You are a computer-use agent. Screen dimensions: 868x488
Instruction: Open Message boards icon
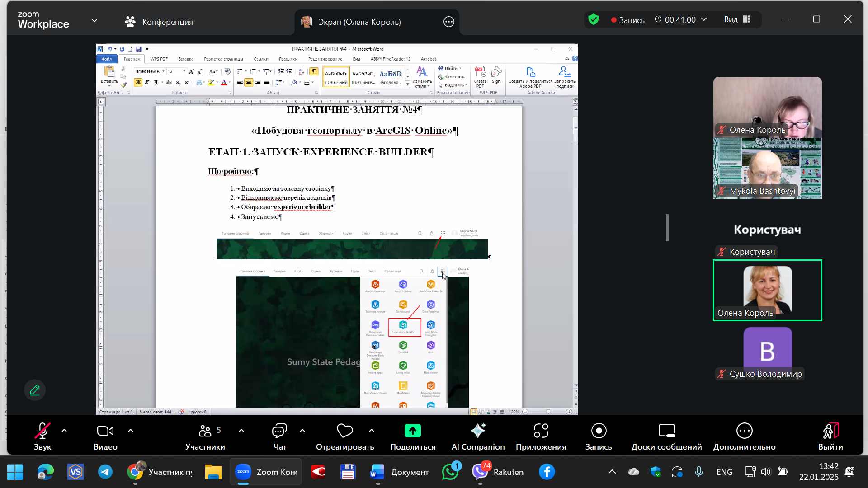(666, 431)
